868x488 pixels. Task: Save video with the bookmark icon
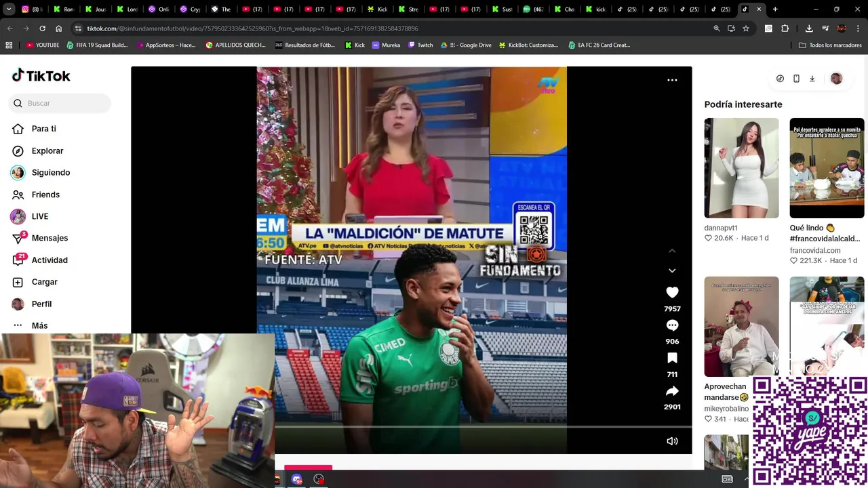672,358
